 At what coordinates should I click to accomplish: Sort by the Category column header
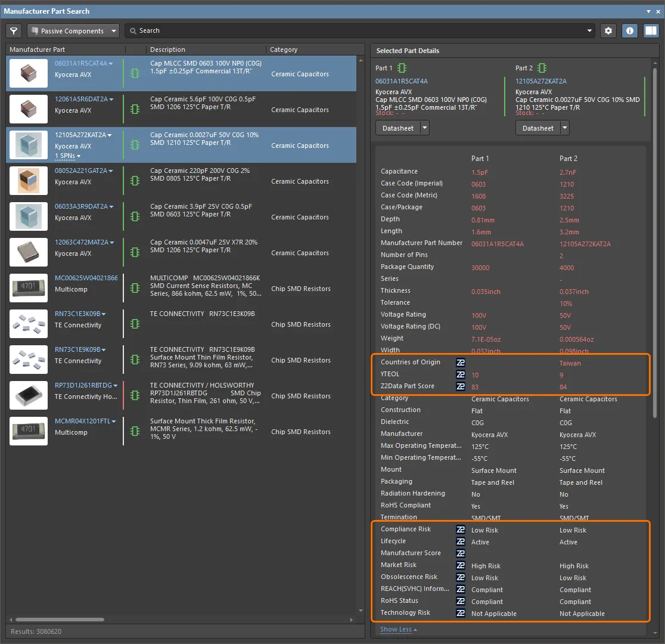[284, 49]
